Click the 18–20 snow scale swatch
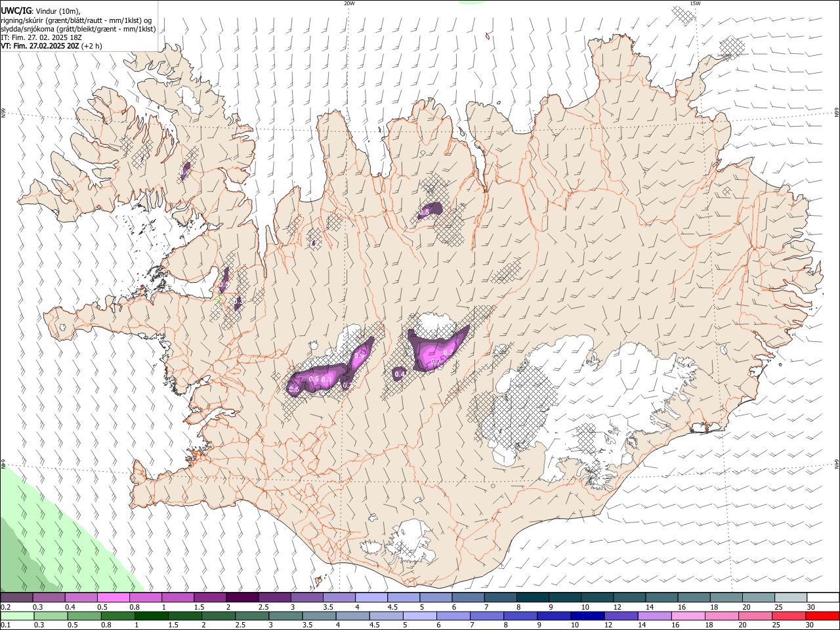Image resolution: width=840 pixels, height=630 pixels. click(727, 597)
